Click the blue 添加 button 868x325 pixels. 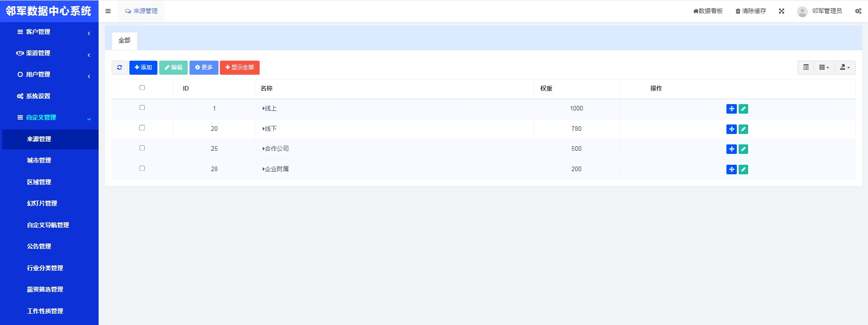click(x=143, y=67)
